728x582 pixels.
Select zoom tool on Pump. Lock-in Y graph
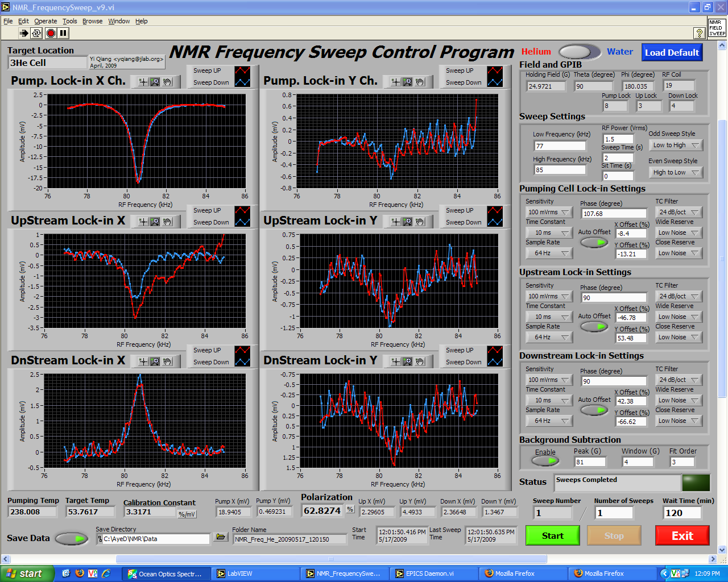pos(407,82)
